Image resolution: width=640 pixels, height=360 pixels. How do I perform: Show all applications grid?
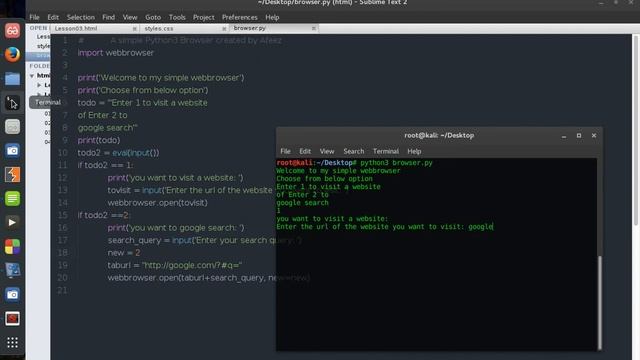click(x=12, y=342)
